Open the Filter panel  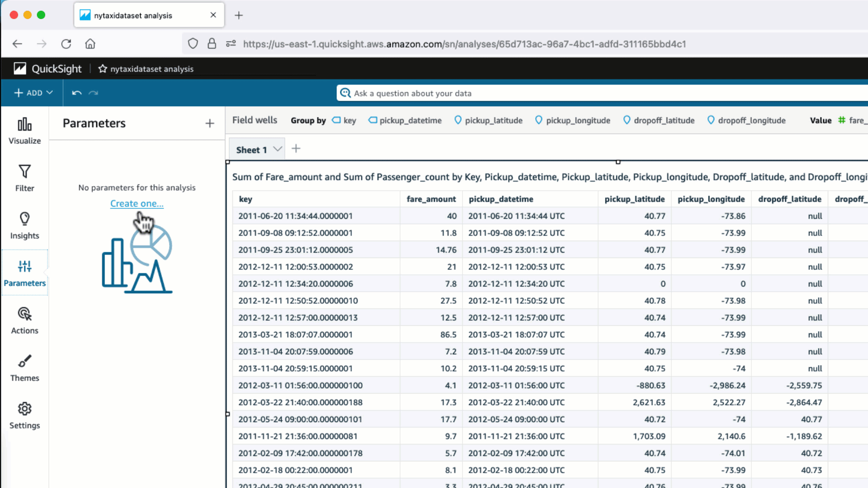point(24,178)
